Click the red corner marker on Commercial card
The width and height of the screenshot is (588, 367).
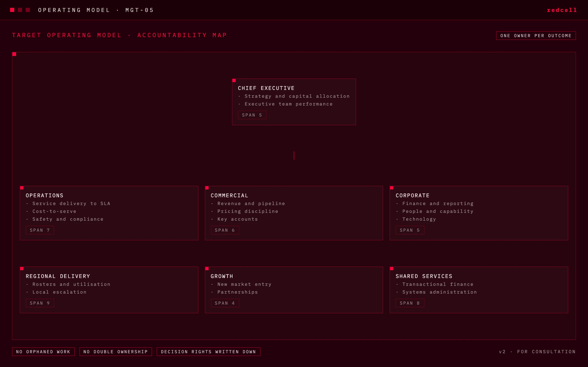point(207,188)
